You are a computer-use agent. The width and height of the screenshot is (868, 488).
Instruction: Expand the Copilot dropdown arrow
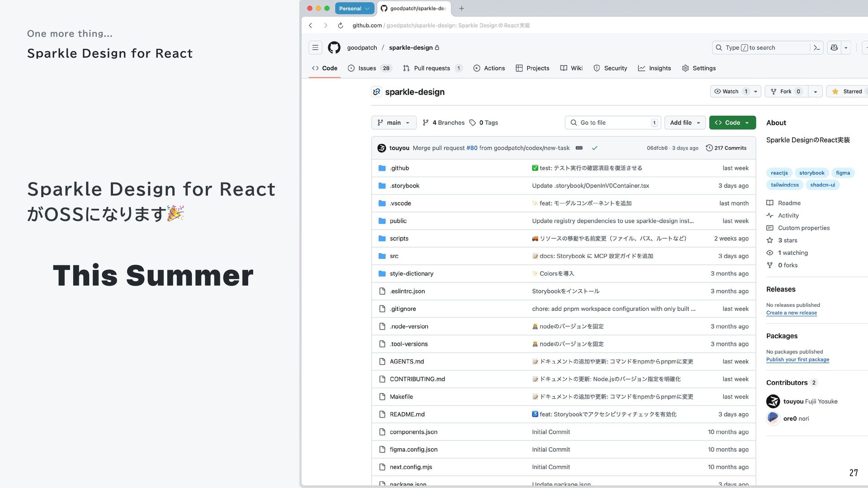846,47
